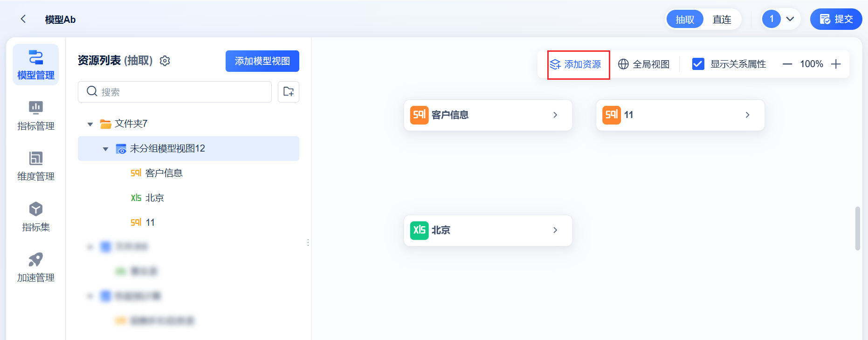Viewport: 868px width, 340px height.
Task: Collapse the 文件夹7 folder
Action: point(90,124)
